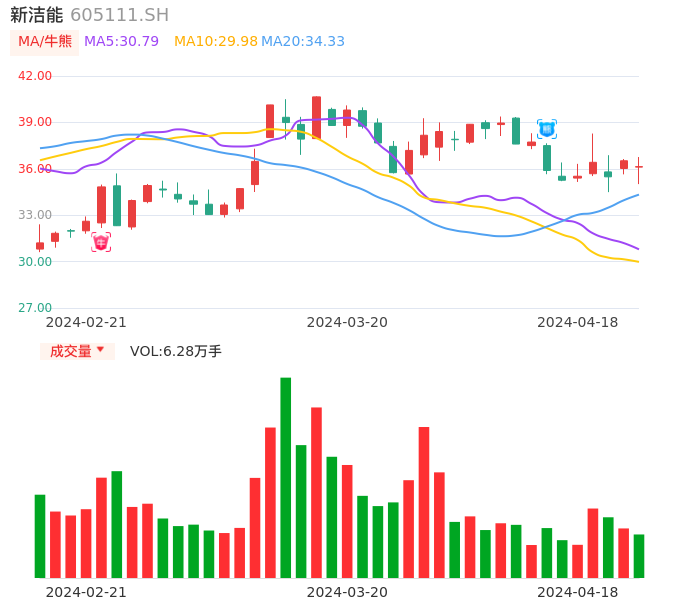Click the blue bear signal marker
Image resolution: width=686 pixels, height=606 pixels.
[x=546, y=129]
